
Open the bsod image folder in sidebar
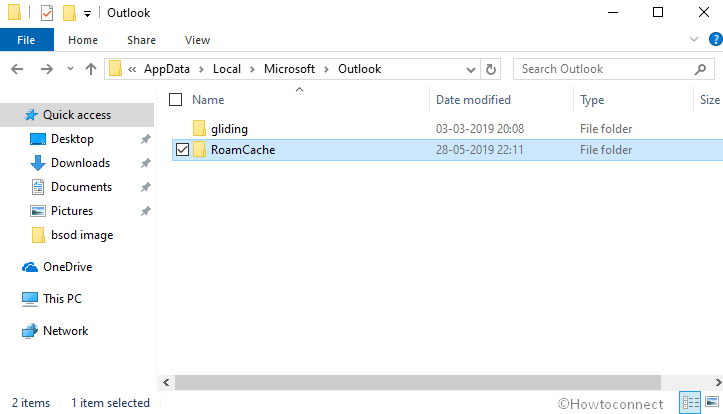(x=82, y=235)
